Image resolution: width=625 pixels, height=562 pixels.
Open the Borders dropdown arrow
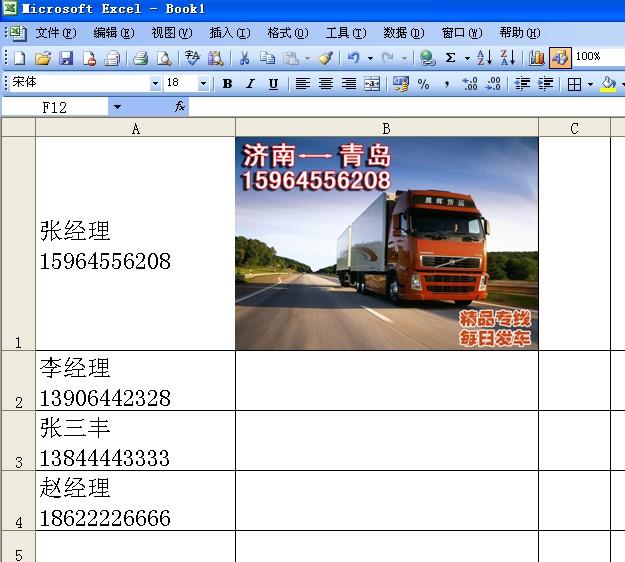point(590,84)
